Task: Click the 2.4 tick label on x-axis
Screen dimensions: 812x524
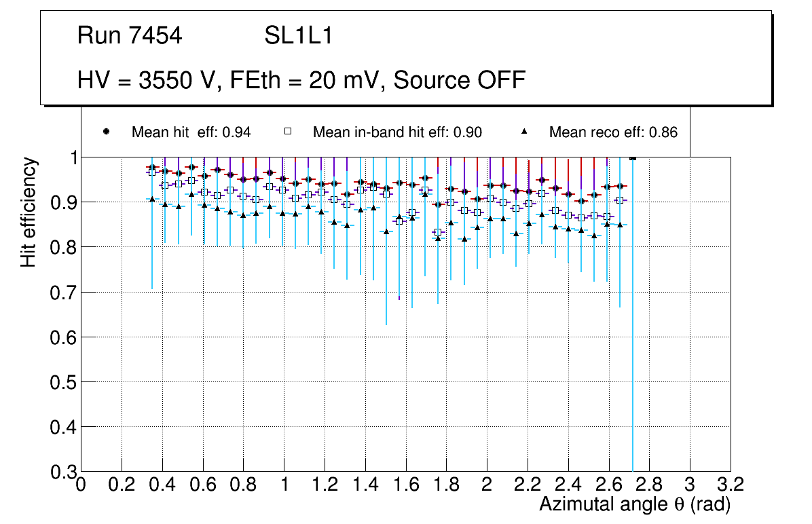Action: (x=568, y=484)
